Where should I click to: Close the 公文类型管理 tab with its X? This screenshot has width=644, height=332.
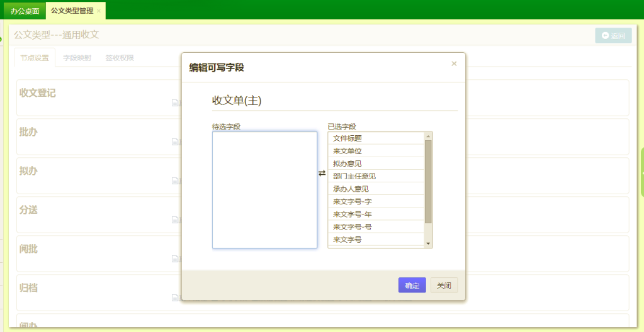99,11
